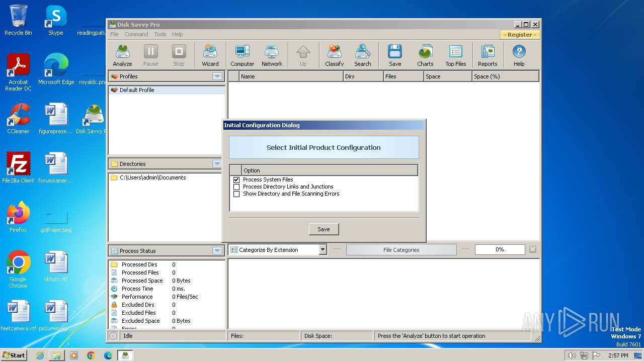Select the Default Profile item

(167, 90)
